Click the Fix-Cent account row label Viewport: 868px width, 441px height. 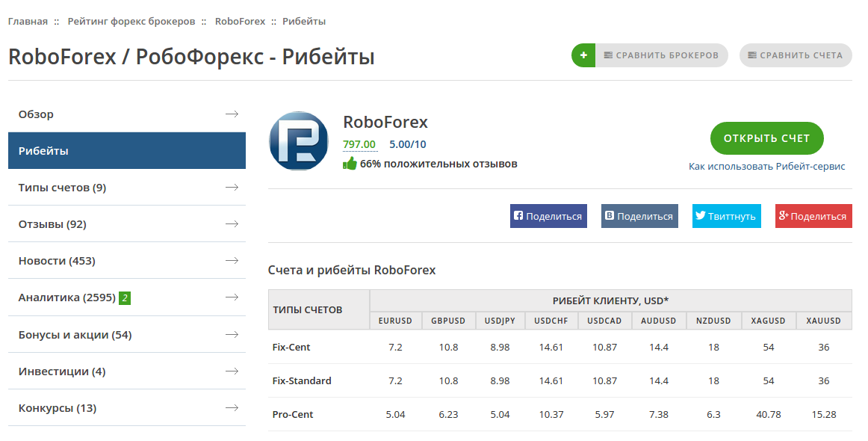coord(291,348)
